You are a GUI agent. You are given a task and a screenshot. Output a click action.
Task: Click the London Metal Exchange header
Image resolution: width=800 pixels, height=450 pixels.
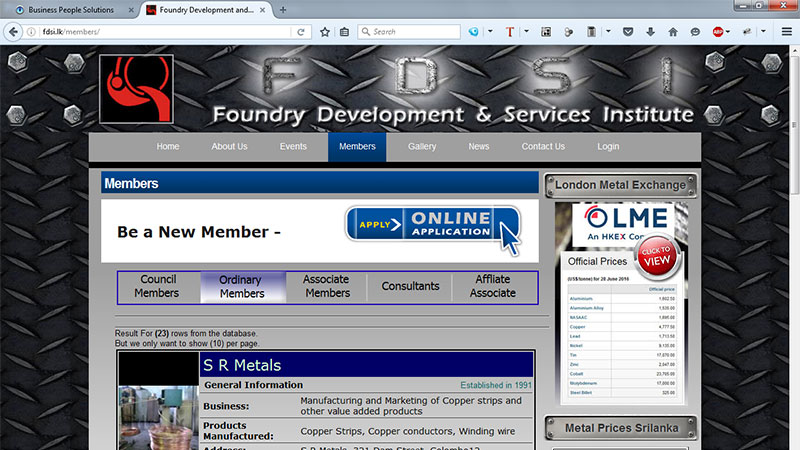(x=621, y=185)
